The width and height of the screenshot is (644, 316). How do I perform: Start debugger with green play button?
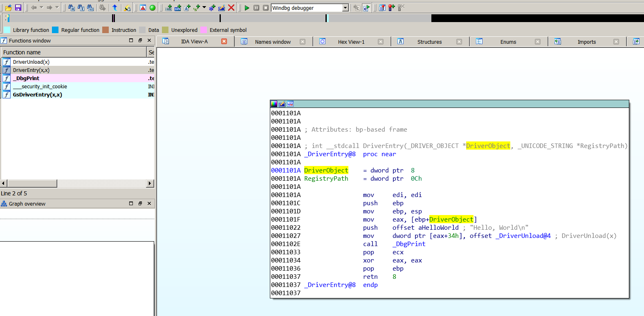pos(247,8)
